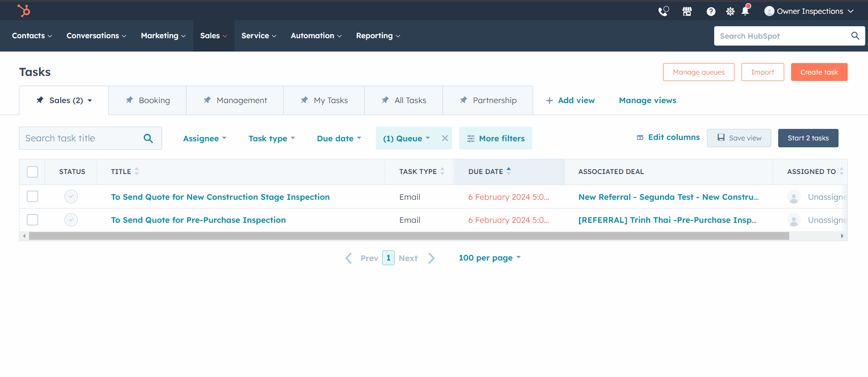This screenshot has width=868, height=377.
Task: Expand the Due date filter
Action: 339,139
